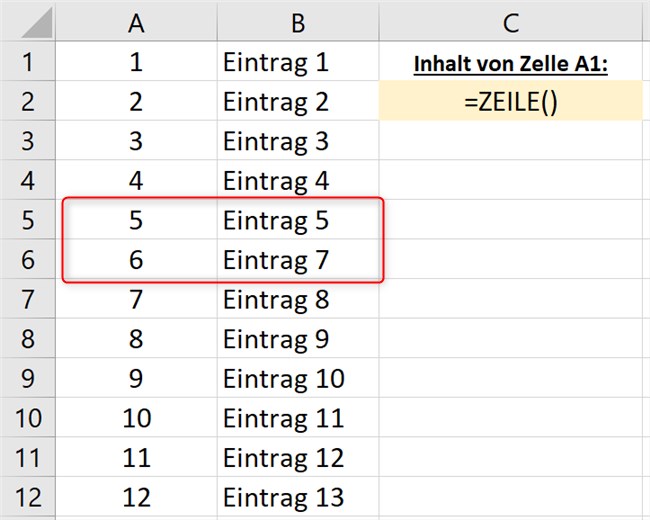The image size is (650, 520).
Task: Select row 6 header
Action: pos(27,259)
